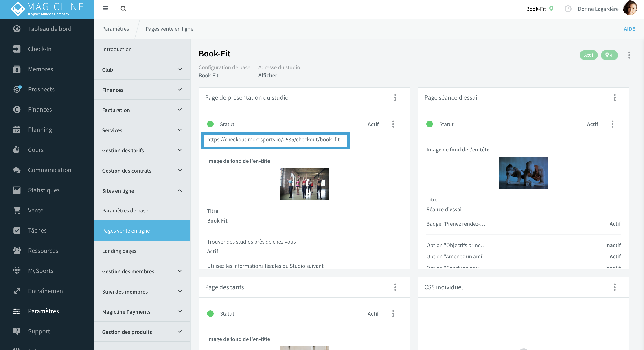Click the green Actif status badge
The image size is (644, 350).
click(589, 55)
